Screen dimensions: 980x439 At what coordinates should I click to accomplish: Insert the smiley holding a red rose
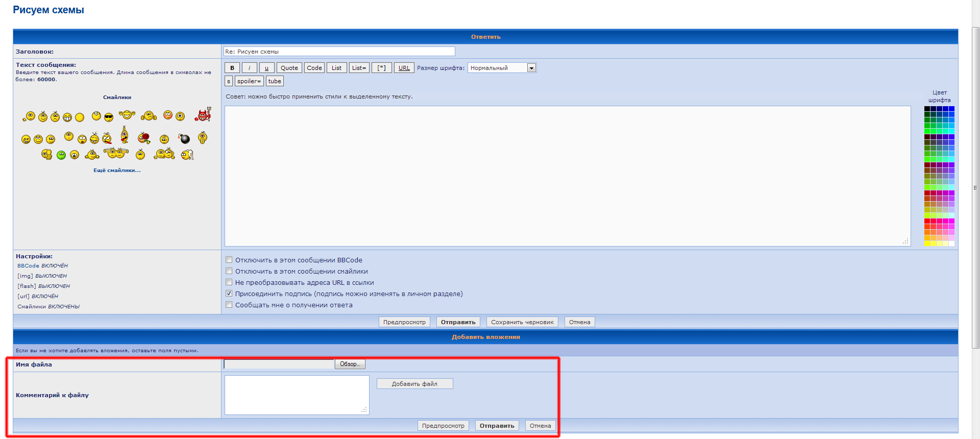144,138
